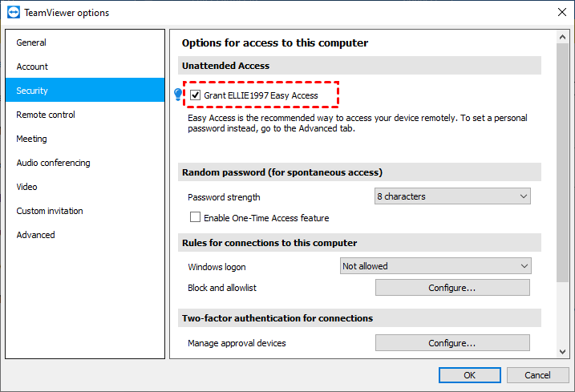Show Audio conferencing options

click(53, 163)
